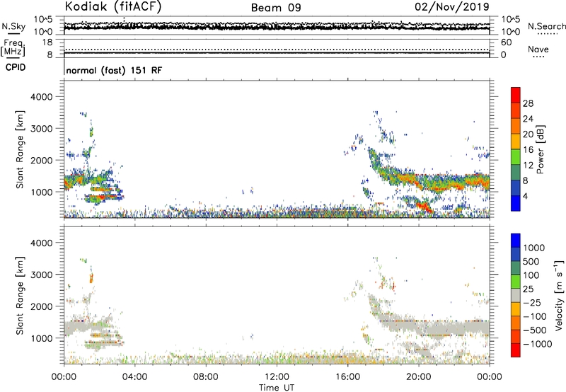566x392 pixels.
Task: Click the 'Time UT' axis title
Action: 277,388
